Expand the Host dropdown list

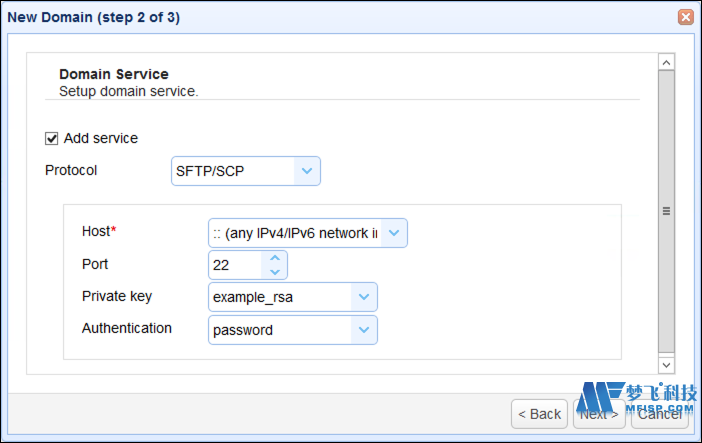click(394, 233)
